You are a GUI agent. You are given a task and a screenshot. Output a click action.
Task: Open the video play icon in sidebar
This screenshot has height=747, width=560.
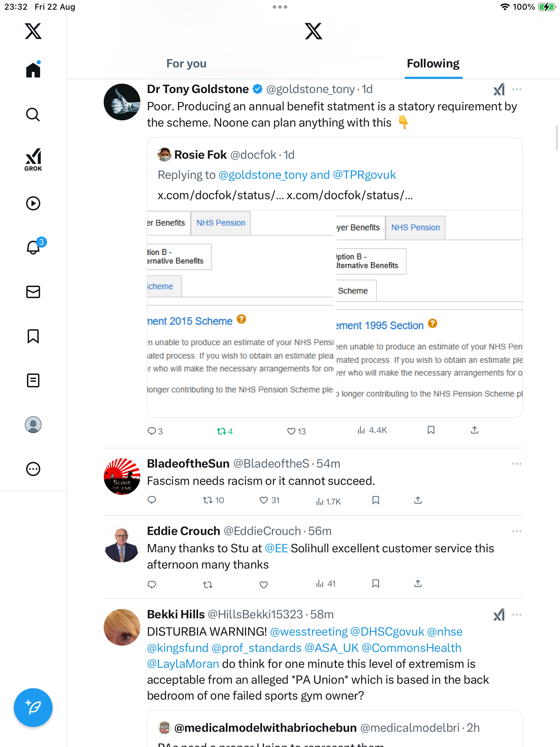(x=33, y=203)
